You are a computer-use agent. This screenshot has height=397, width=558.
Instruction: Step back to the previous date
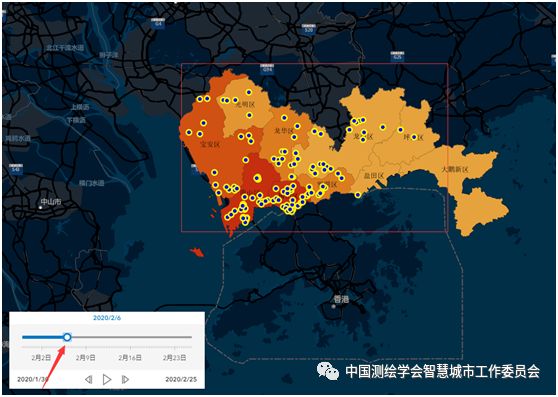click(x=89, y=380)
